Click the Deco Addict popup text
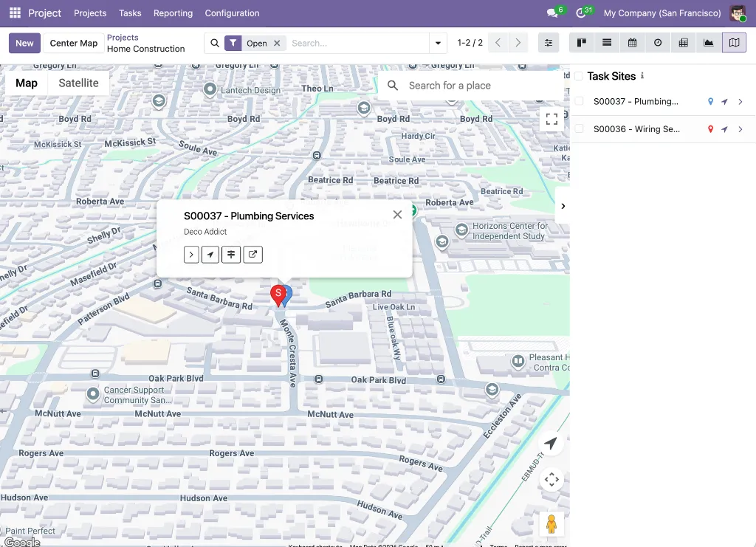The width and height of the screenshot is (756, 547). click(205, 231)
